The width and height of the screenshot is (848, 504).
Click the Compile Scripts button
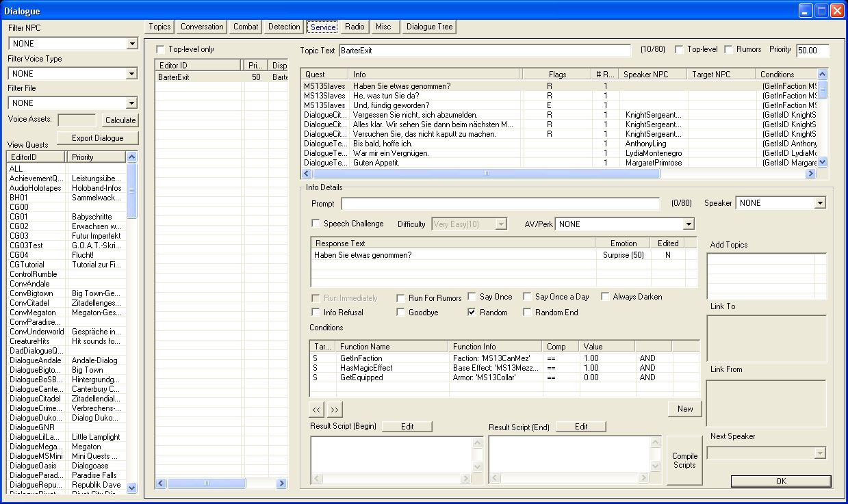click(x=684, y=460)
